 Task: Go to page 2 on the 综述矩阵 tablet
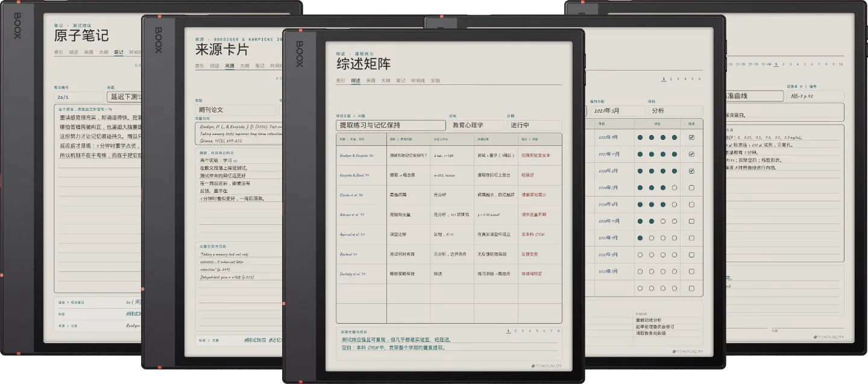pyautogui.click(x=517, y=331)
